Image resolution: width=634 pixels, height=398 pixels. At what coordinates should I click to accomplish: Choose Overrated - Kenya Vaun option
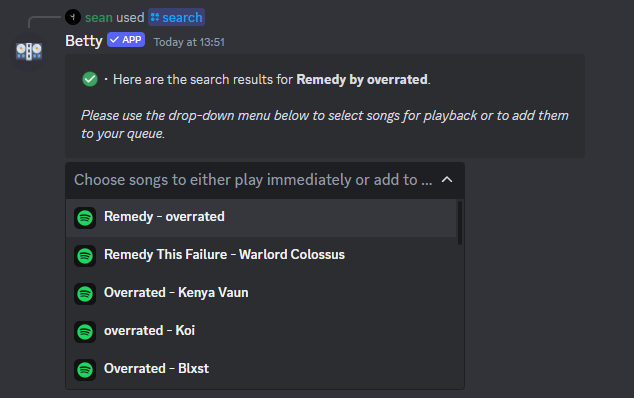click(261, 294)
